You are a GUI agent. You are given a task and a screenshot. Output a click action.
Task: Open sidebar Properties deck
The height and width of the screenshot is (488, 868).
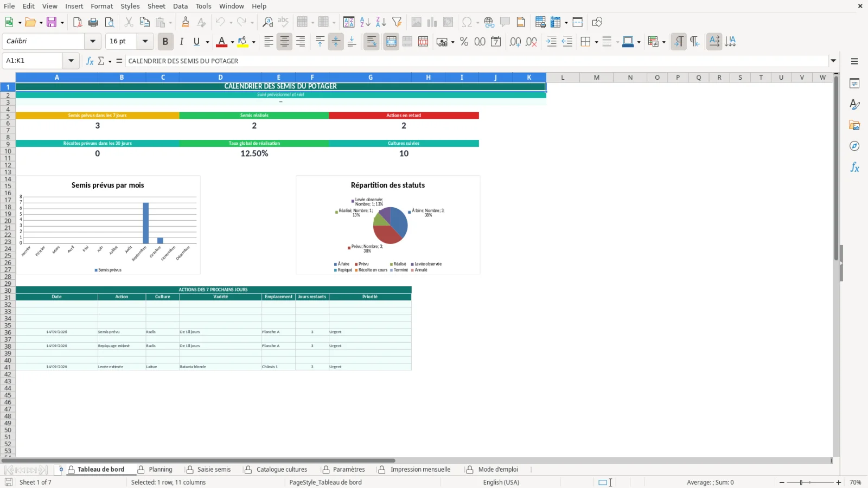click(854, 84)
